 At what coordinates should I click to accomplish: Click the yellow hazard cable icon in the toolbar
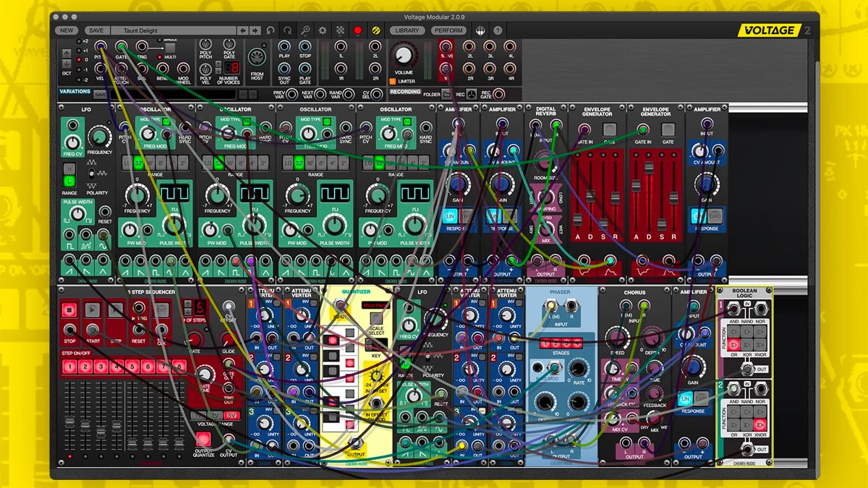tap(375, 30)
